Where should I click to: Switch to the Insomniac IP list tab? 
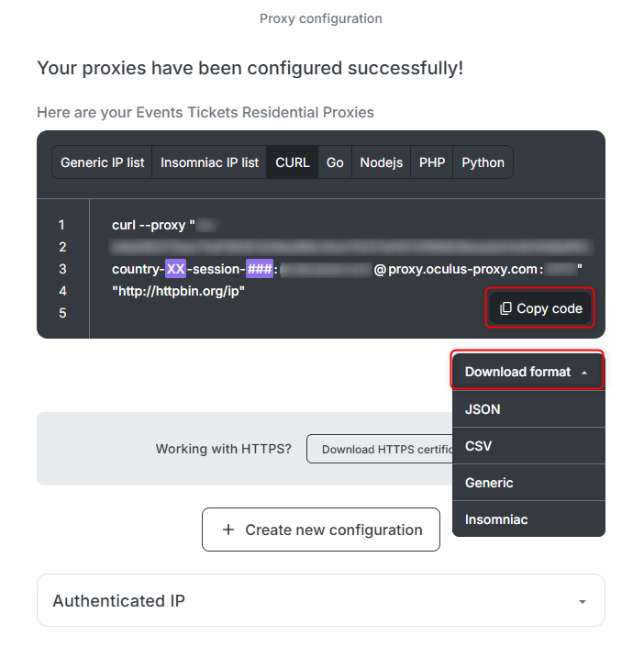click(x=209, y=162)
